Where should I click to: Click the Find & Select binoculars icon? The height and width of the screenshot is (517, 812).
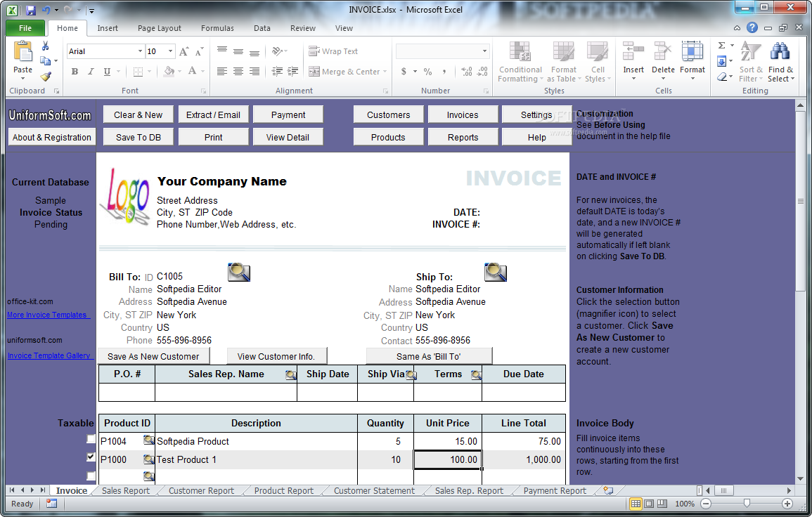click(780, 52)
